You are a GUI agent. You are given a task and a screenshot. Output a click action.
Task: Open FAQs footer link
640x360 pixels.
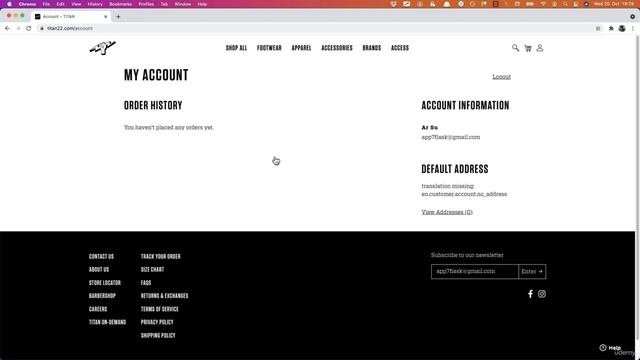(146, 282)
